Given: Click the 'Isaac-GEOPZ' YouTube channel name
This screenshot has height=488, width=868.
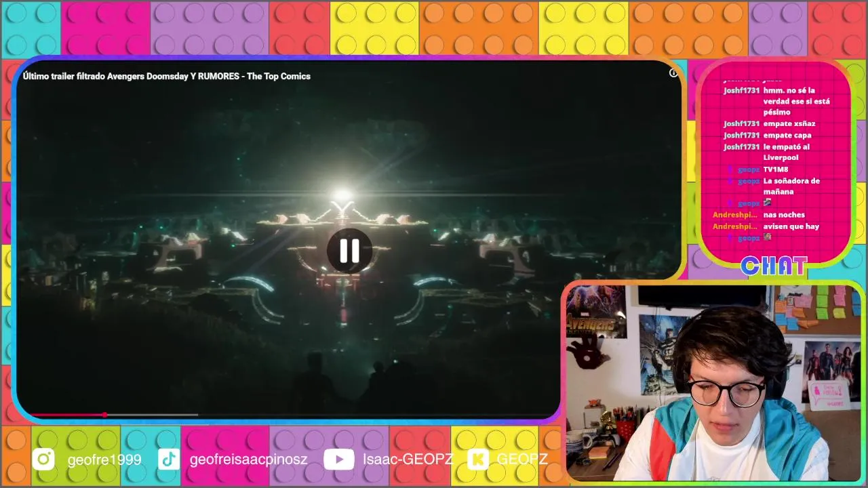Looking at the screenshot, I should (x=408, y=460).
